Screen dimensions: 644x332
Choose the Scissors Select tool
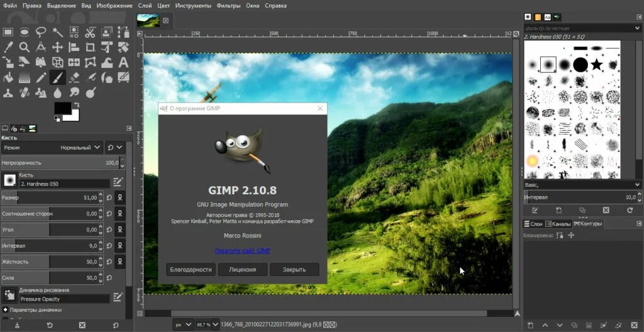[91, 32]
